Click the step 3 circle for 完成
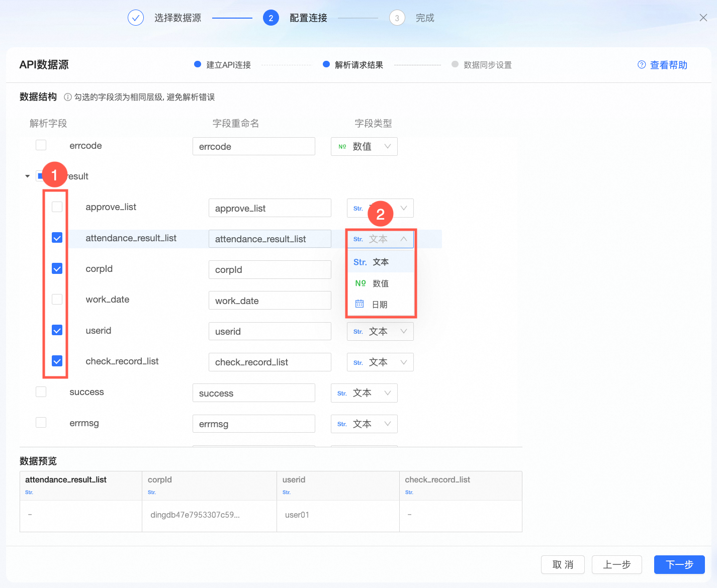The height and width of the screenshot is (588, 717). [397, 18]
